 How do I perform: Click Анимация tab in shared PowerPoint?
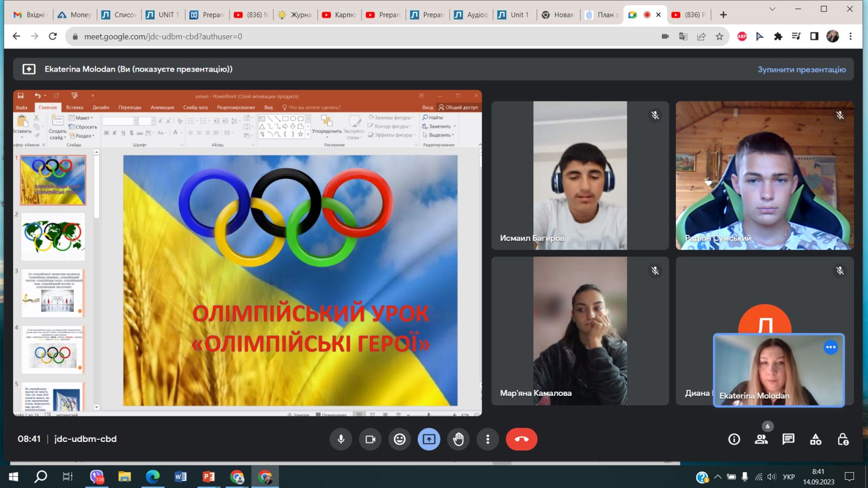tap(162, 107)
